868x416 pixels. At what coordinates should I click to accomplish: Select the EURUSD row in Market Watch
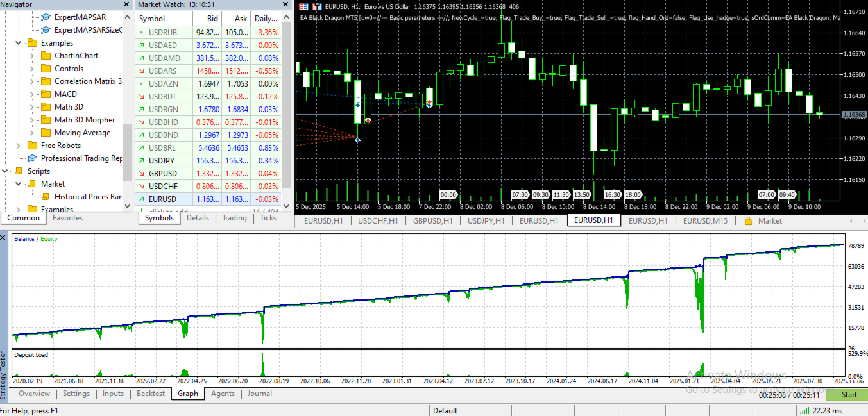208,199
